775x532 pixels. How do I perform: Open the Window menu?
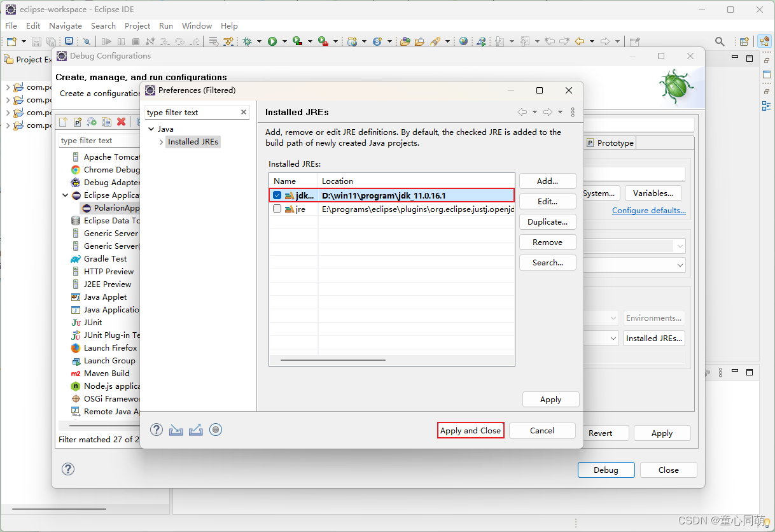click(x=197, y=26)
